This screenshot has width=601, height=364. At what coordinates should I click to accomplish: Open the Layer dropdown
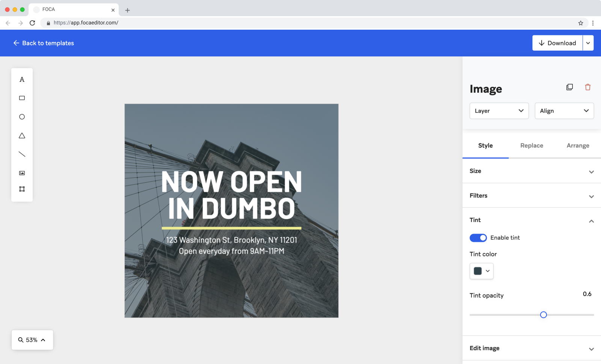coord(499,111)
